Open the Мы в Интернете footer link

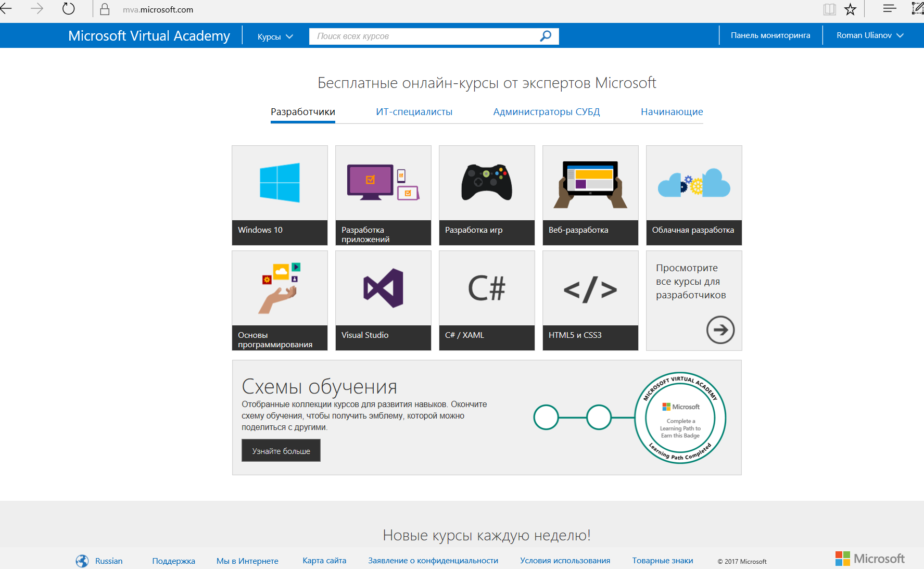(247, 561)
